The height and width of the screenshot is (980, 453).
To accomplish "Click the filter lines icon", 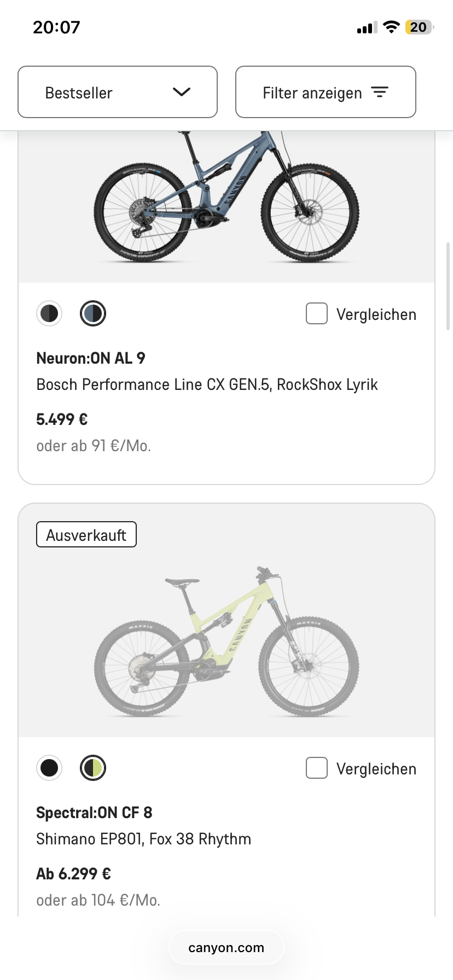I will [x=379, y=92].
